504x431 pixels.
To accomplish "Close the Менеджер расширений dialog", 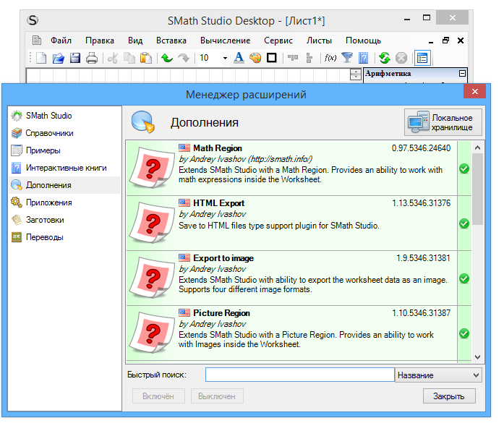I will (x=475, y=91).
